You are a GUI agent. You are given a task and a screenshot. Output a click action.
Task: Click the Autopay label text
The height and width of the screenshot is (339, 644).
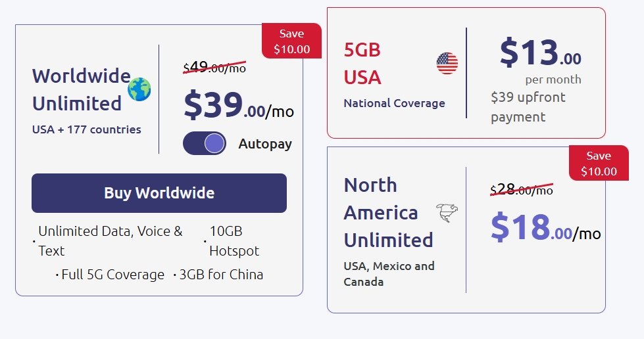click(265, 144)
